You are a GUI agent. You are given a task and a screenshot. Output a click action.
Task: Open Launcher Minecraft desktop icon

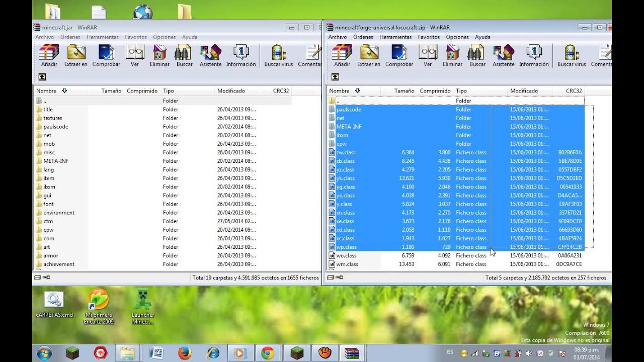point(143,307)
